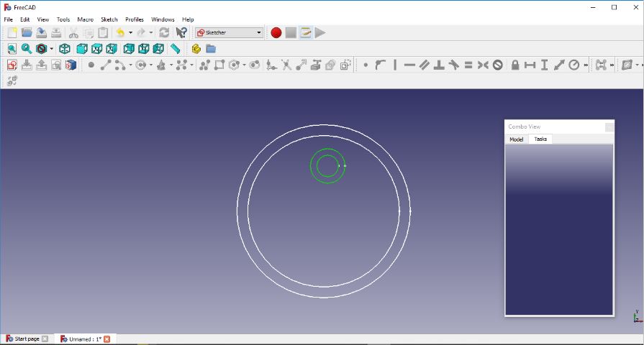Click the Fit Selection magnifier icon
The height and width of the screenshot is (345, 644).
point(27,49)
